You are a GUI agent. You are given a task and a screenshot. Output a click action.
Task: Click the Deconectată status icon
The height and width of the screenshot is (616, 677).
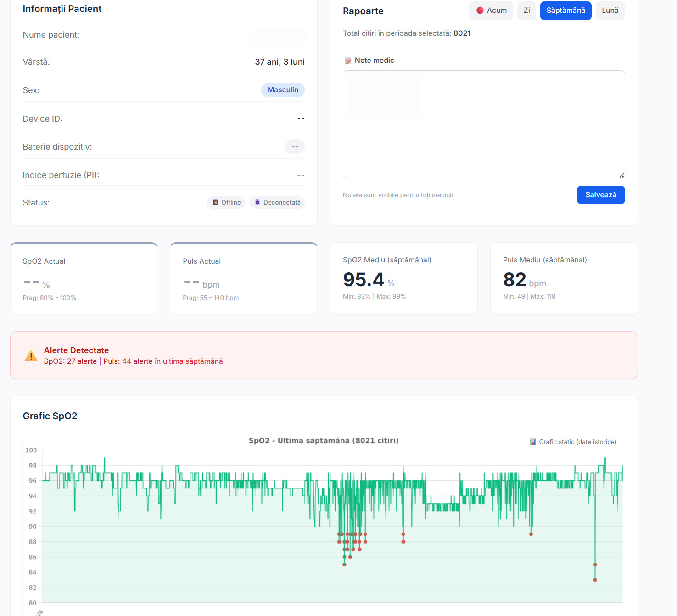pyautogui.click(x=257, y=202)
